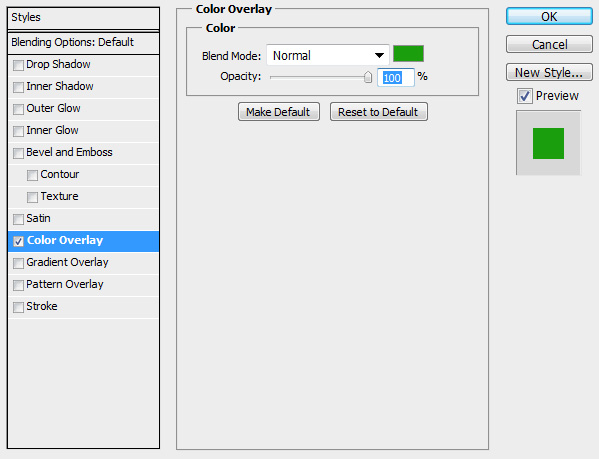Open the Gradient Overlay settings label

tap(67, 262)
